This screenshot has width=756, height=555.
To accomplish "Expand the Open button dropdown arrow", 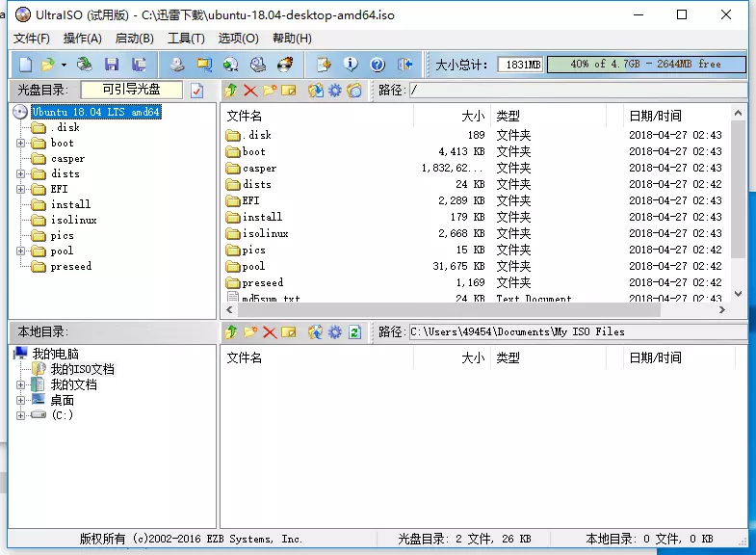I will pyautogui.click(x=64, y=65).
